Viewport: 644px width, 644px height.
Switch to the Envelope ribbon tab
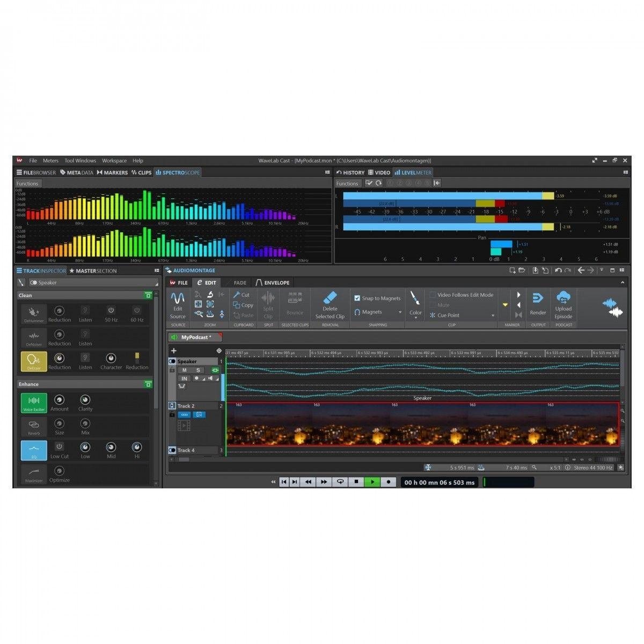click(272, 282)
